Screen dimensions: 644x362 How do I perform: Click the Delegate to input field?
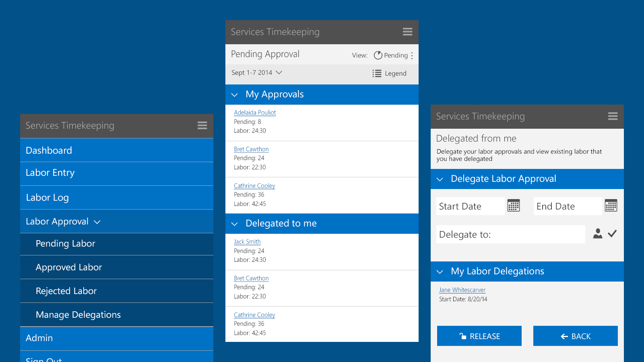(x=510, y=234)
